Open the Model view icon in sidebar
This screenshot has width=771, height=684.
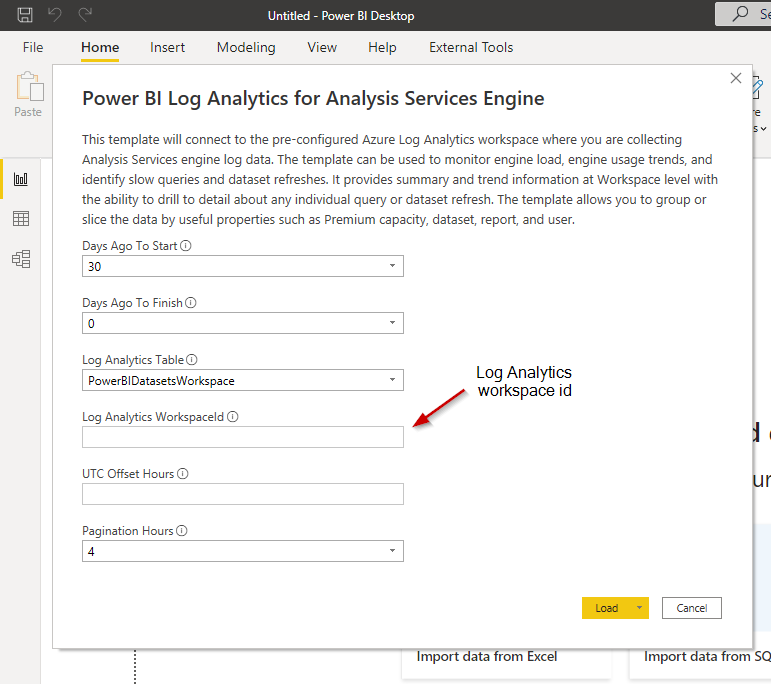click(x=21, y=259)
